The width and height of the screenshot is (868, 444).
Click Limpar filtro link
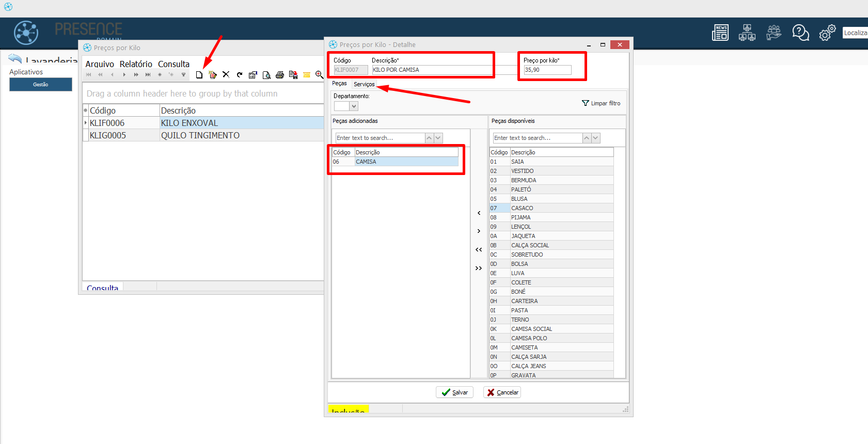pyautogui.click(x=601, y=103)
